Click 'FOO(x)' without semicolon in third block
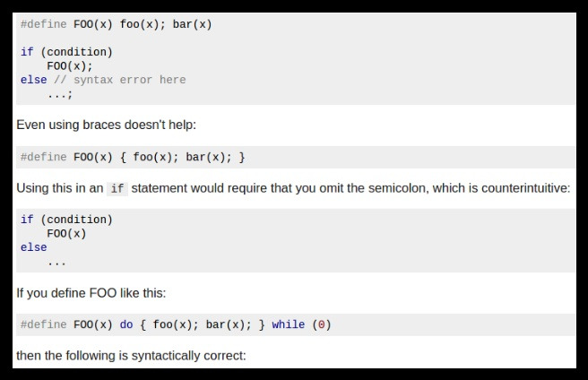Screen dimensions: 588x380 point(66,234)
